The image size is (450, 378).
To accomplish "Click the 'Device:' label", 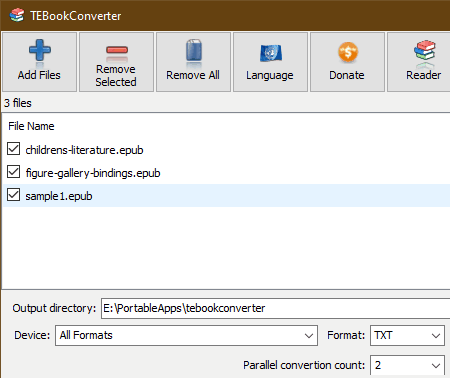I will pos(32,335).
